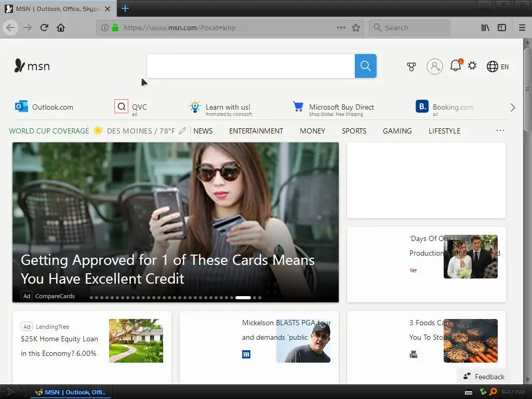The height and width of the screenshot is (399, 532).
Task: Open the Booking.com shortcut
Action: (445, 108)
